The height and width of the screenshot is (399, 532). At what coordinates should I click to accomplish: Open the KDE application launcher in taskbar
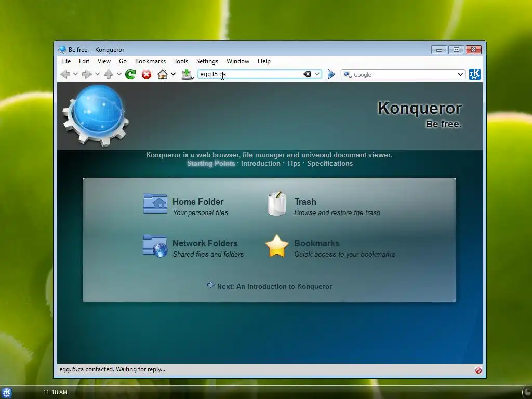[6, 393]
